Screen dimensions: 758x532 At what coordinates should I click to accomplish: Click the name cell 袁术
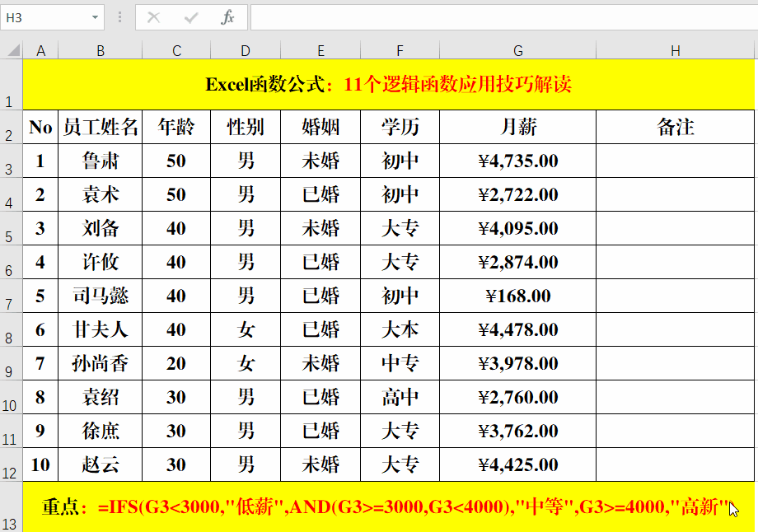100,194
